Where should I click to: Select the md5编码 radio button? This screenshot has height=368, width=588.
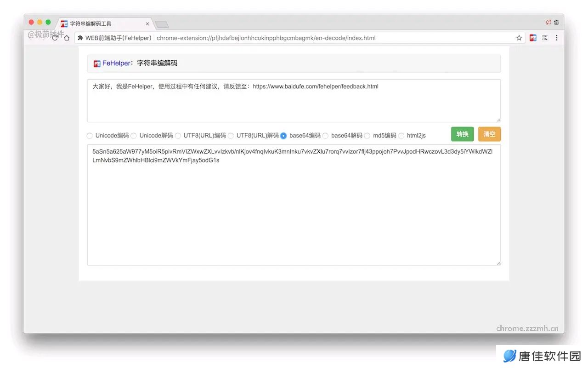pos(367,136)
